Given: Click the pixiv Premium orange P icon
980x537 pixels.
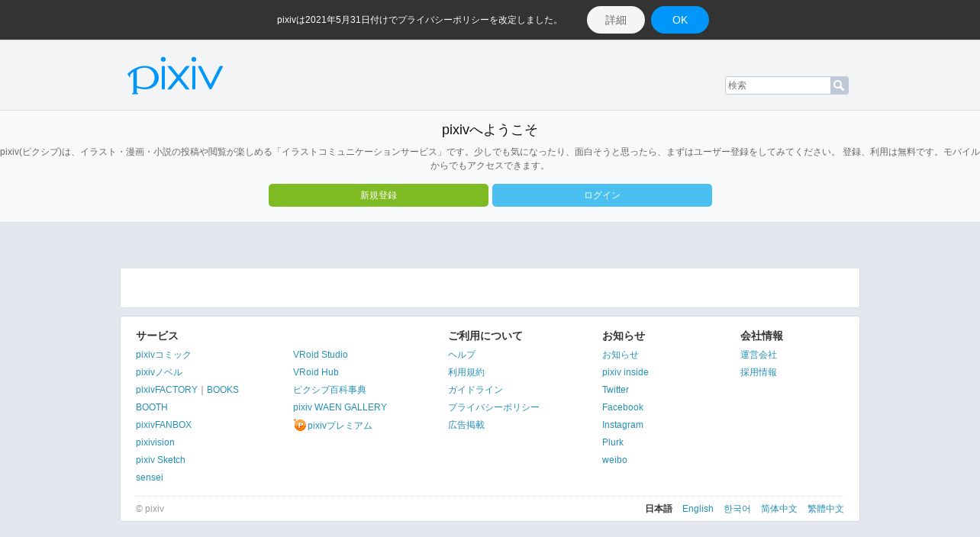Looking at the screenshot, I should (300, 425).
